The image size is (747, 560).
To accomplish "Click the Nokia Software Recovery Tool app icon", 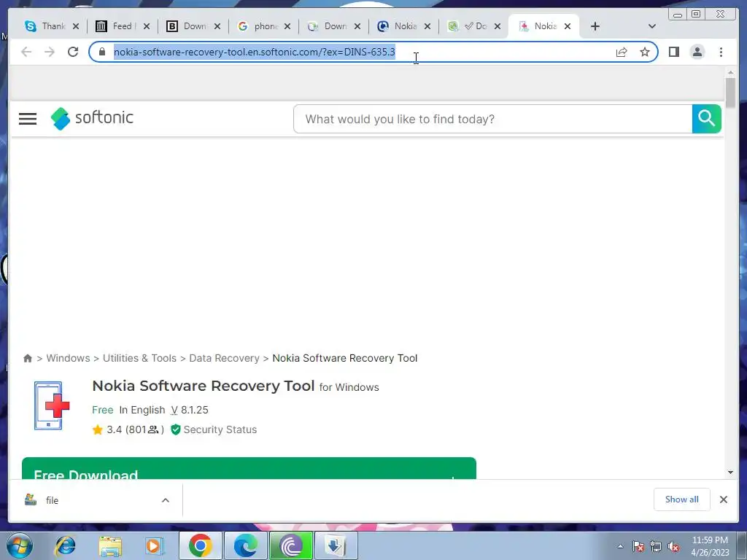I will click(52, 405).
